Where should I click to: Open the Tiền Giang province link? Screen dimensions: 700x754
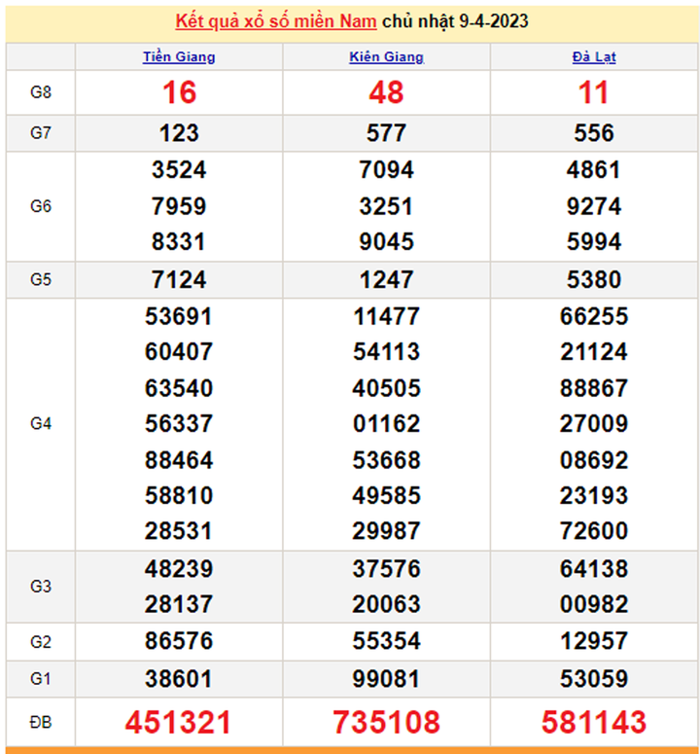[179, 57]
